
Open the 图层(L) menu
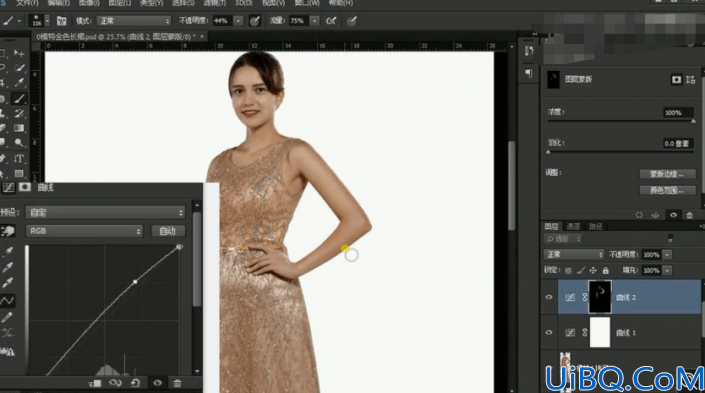tap(120, 3)
